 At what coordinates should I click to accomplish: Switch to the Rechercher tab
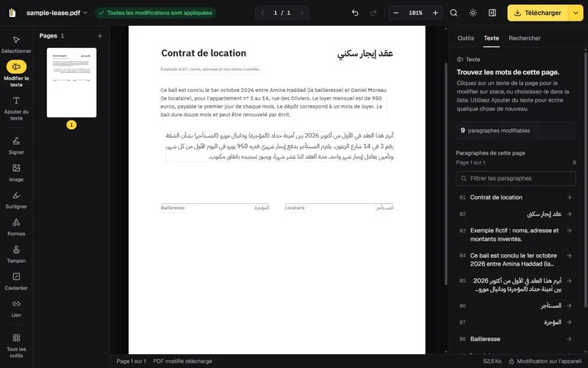click(x=525, y=38)
